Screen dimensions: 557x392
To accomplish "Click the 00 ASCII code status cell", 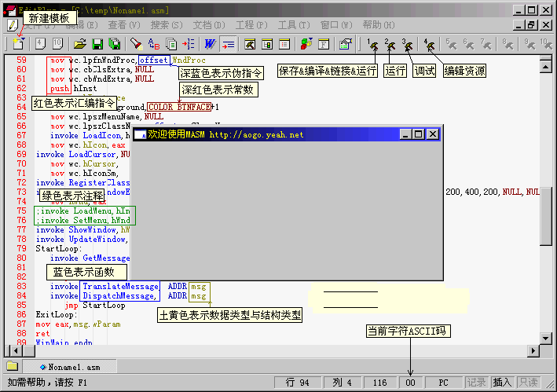I will [410, 383].
